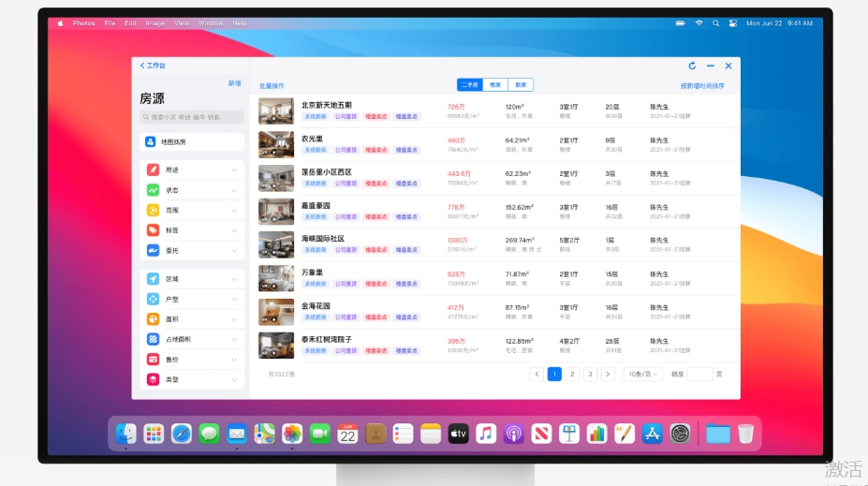This screenshot has width=868, height=486.
Task: Click the 地图找房 map icon
Action: pyautogui.click(x=151, y=141)
